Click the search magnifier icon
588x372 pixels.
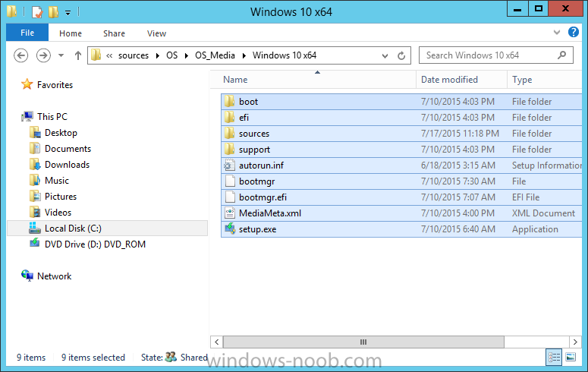561,55
